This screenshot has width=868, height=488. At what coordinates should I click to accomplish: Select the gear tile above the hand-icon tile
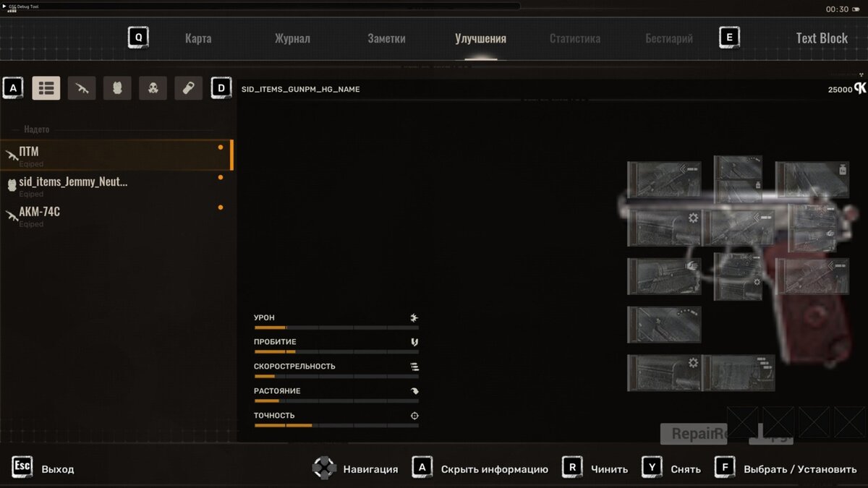(x=664, y=228)
